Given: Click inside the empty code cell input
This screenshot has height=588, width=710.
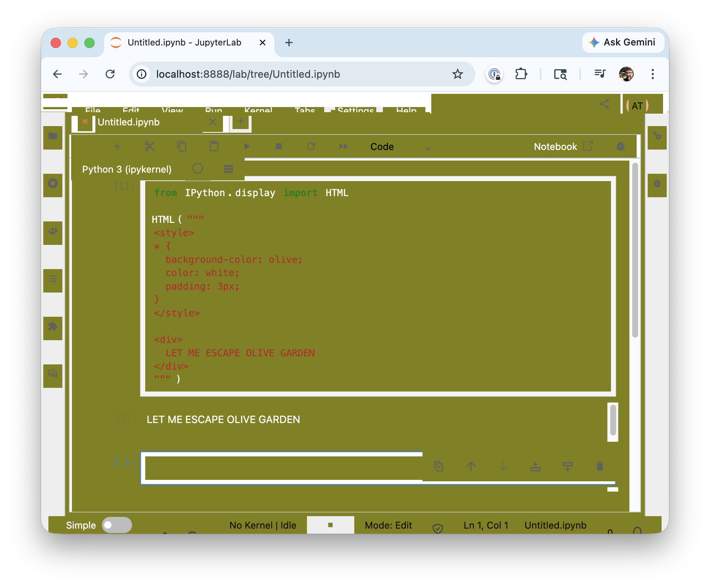Looking at the screenshot, I should pos(282,468).
